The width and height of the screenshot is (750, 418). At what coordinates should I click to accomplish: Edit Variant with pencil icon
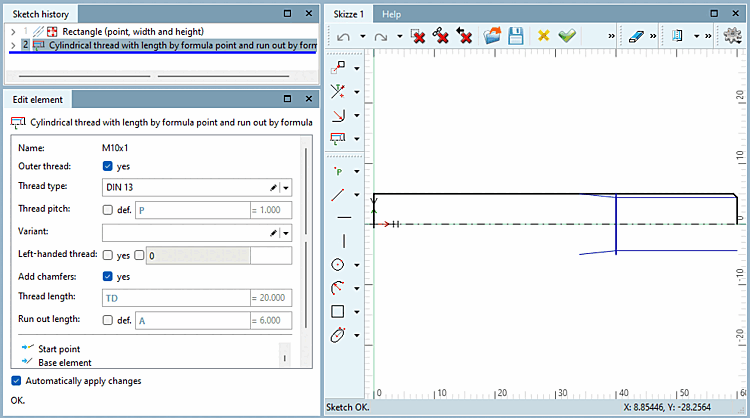[x=274, y=233]
